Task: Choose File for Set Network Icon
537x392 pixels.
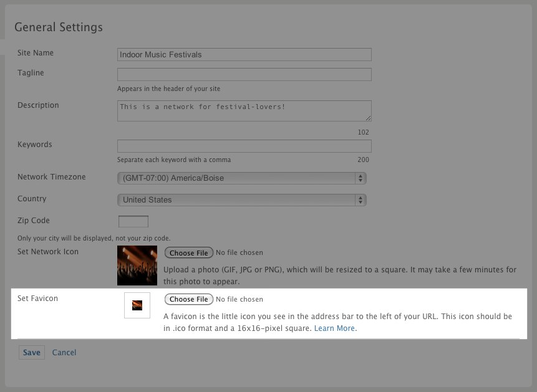Action: [189, 252]
